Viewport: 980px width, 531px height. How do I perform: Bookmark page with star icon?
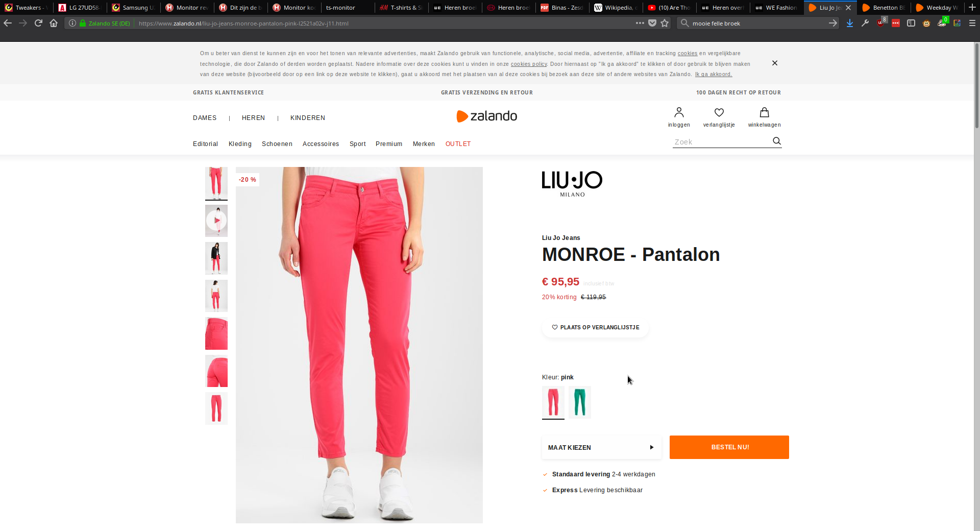point(665,23)
